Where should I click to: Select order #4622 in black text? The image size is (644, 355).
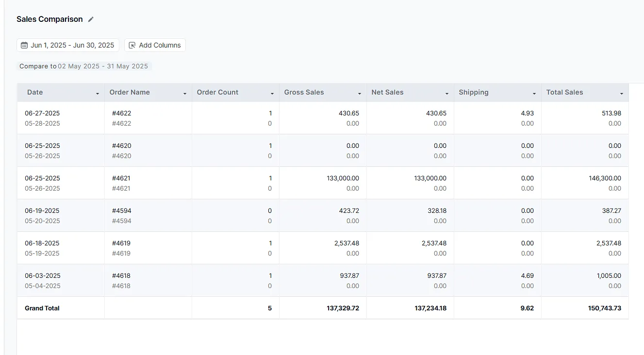[x=121, y=113]
